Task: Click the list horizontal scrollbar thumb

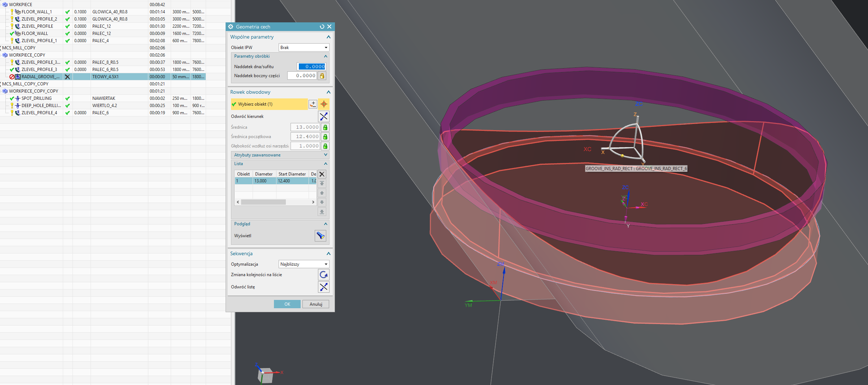Action: click(x=263, y=202)
